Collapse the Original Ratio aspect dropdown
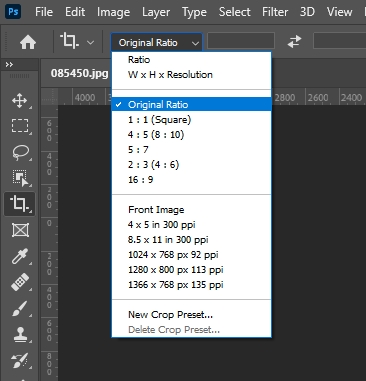Viewport: 366px width, 381px height. click(x=156, y=42)
